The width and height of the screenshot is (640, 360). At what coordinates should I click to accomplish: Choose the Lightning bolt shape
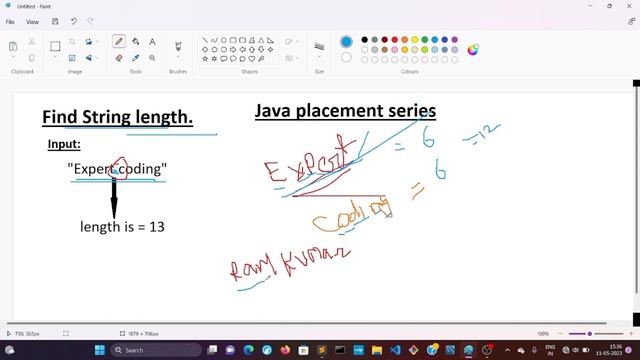point(261,59)
